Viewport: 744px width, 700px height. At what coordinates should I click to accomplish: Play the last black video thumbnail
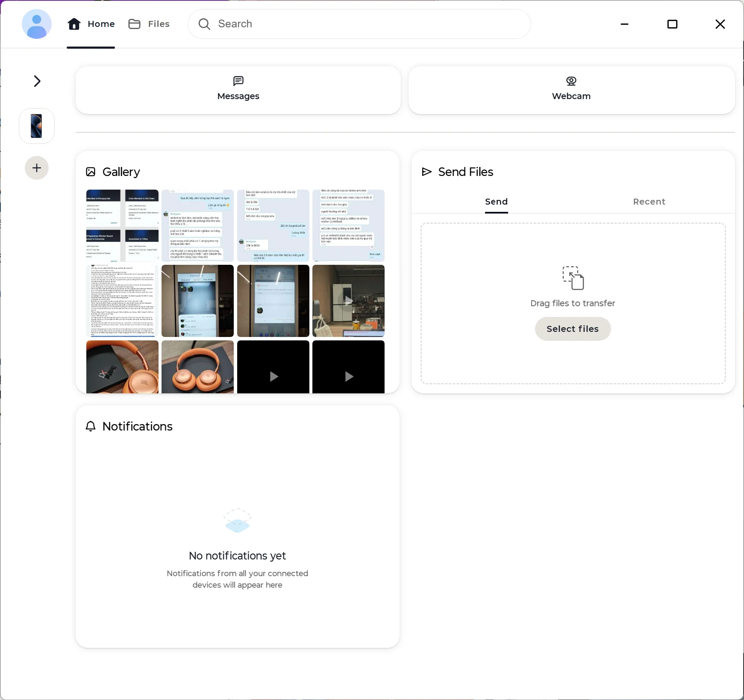(348, 367)
